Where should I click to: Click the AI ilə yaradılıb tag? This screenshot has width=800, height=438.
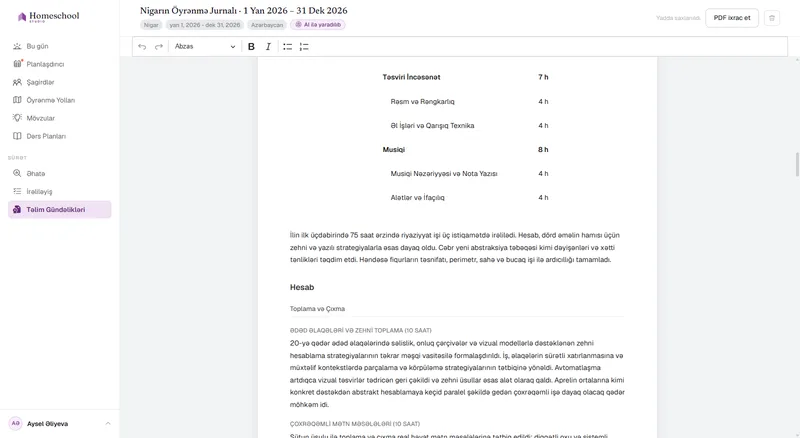tap(318, 25)
